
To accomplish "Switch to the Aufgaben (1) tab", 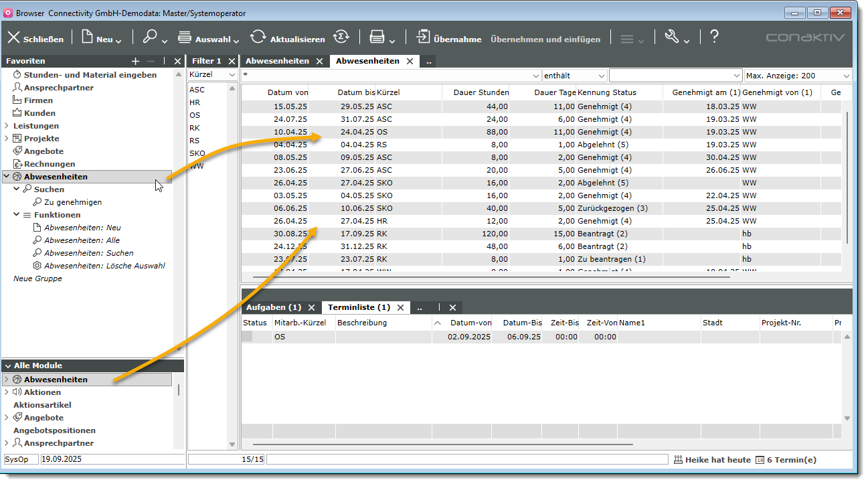I will 274,307.
